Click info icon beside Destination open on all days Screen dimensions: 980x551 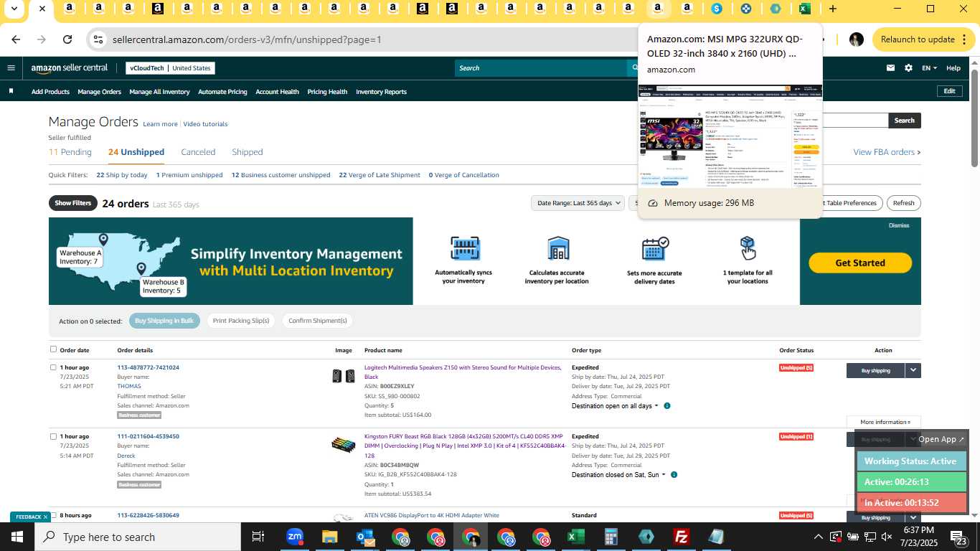coord(667,406)
